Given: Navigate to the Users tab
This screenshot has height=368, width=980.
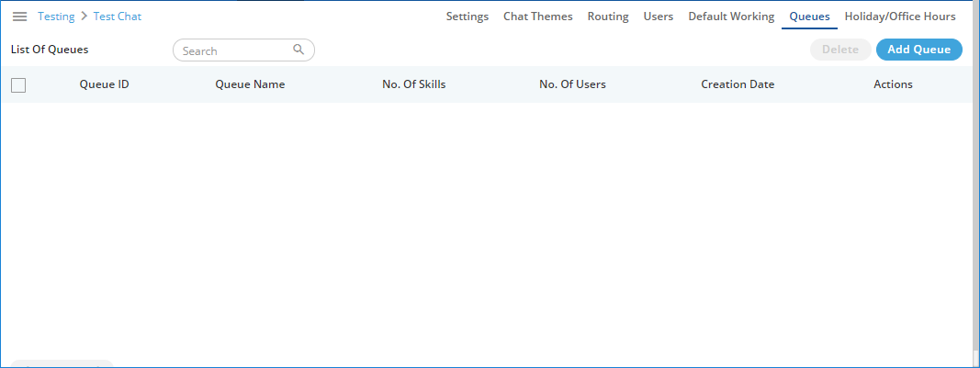Looking at the screenshot, I should click(659, 17).
